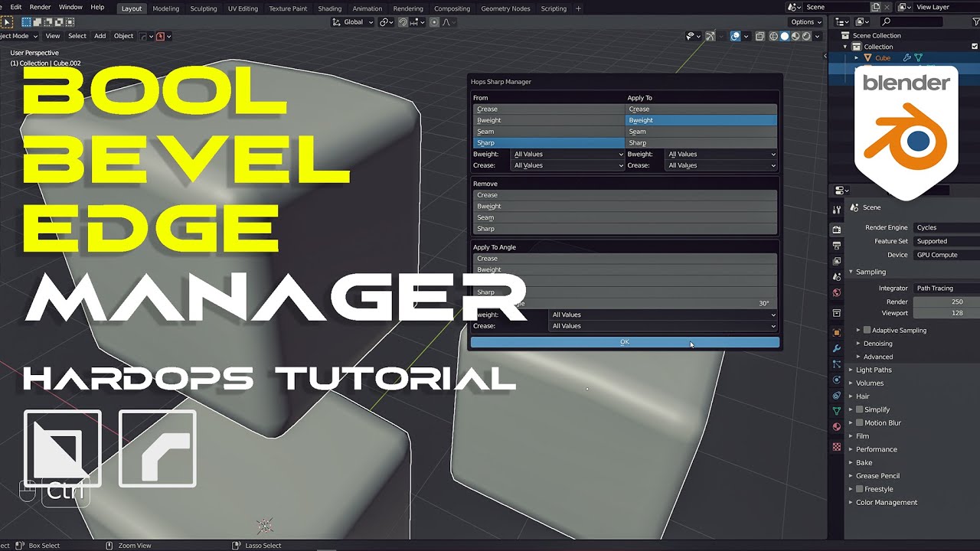980x551 pixels.
Task: Switch to the UV Editing workspace tab
Action: 243,8
